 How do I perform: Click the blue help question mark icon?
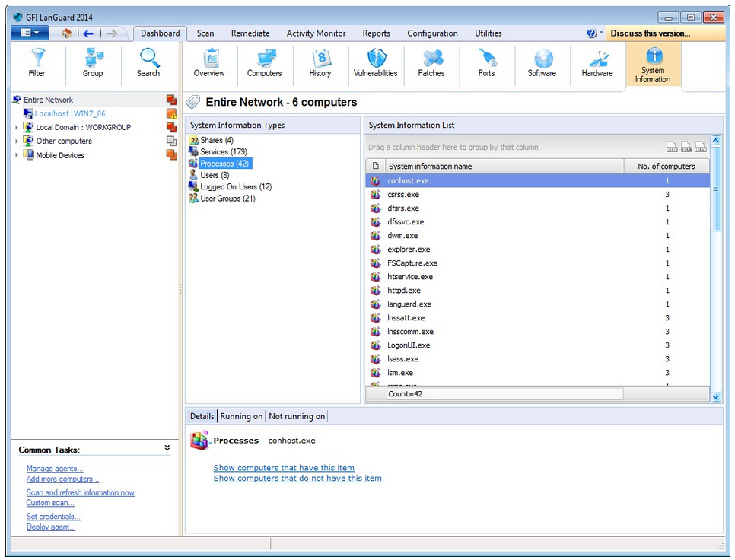click(x=591, y=33)
